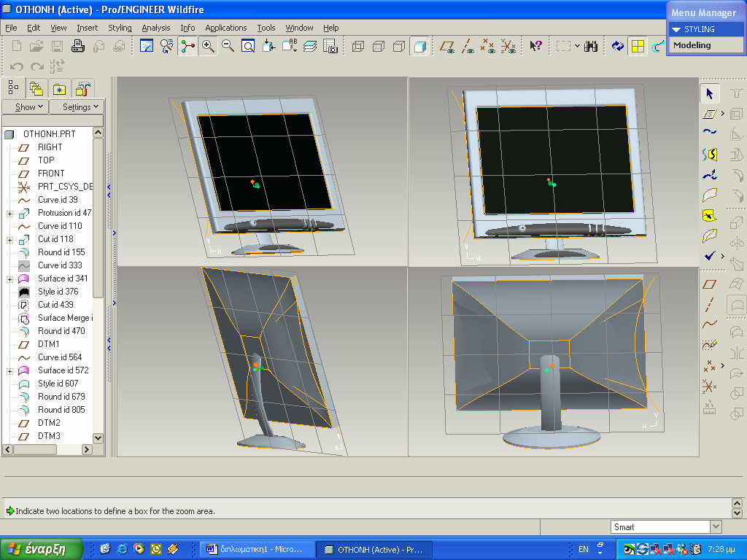The image size is (747, 560).
Task: Switch to No Hidden display mode
Action: [399, 46]
